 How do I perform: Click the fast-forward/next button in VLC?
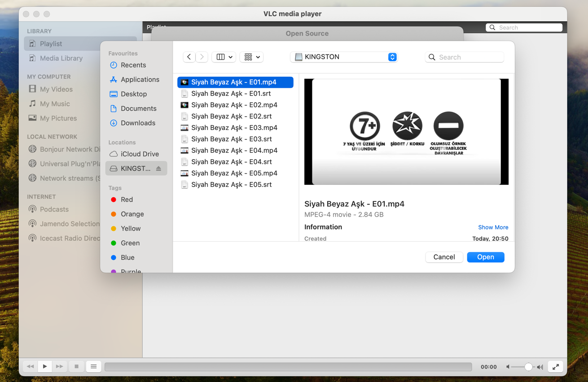(59, 367)
